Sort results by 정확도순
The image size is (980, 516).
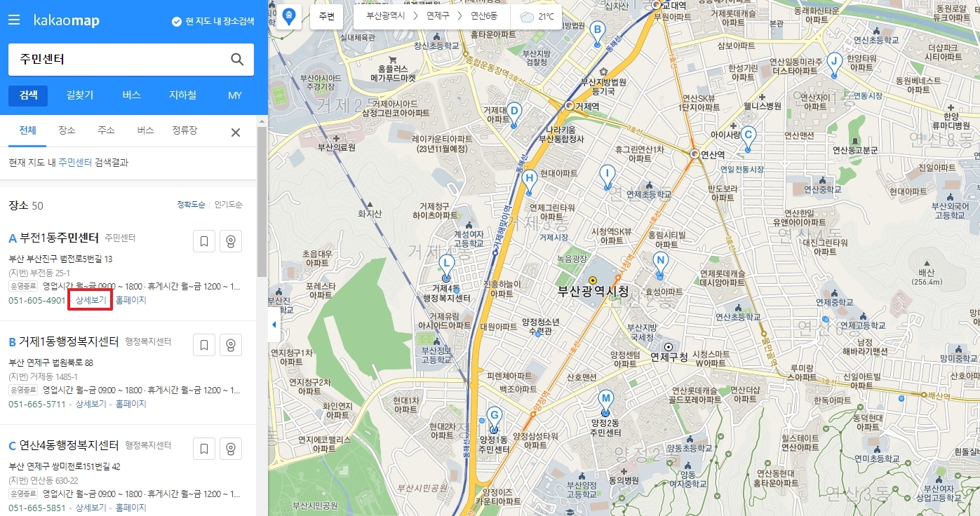(191, 205)
